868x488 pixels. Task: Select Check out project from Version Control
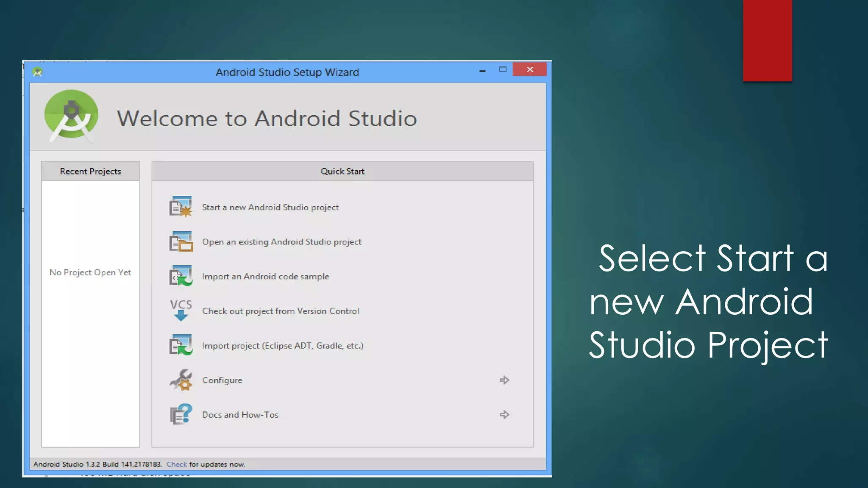pos(281,311)
